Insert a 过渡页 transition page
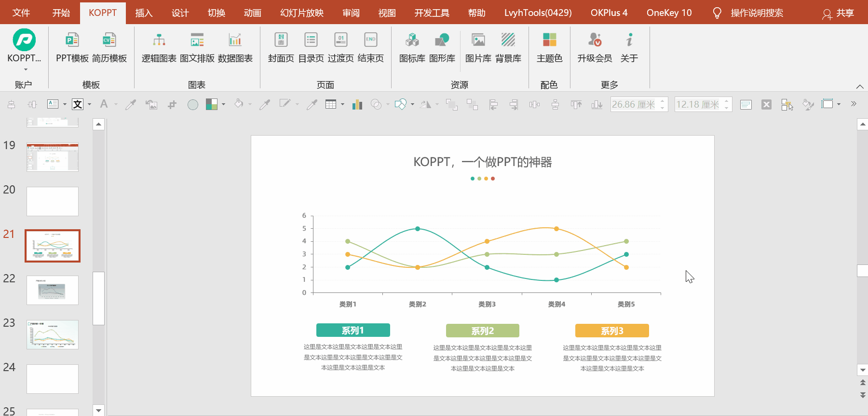Image resolution: width=868 pixels, height=416 pixels. pos(341,48)
